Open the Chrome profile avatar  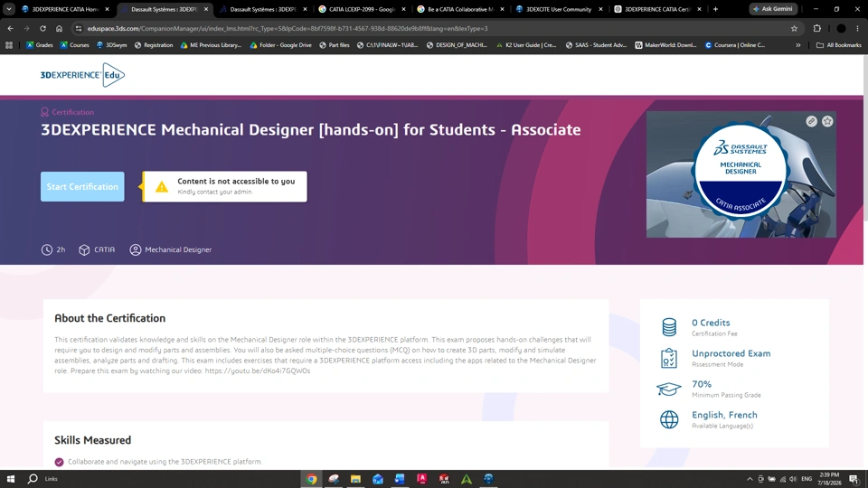[x=841, y=28]
